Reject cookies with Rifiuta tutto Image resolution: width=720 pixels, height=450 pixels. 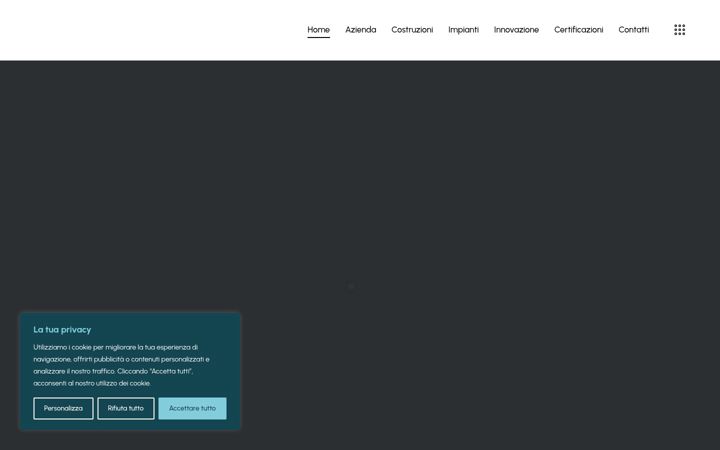click(x=126, y=408)
